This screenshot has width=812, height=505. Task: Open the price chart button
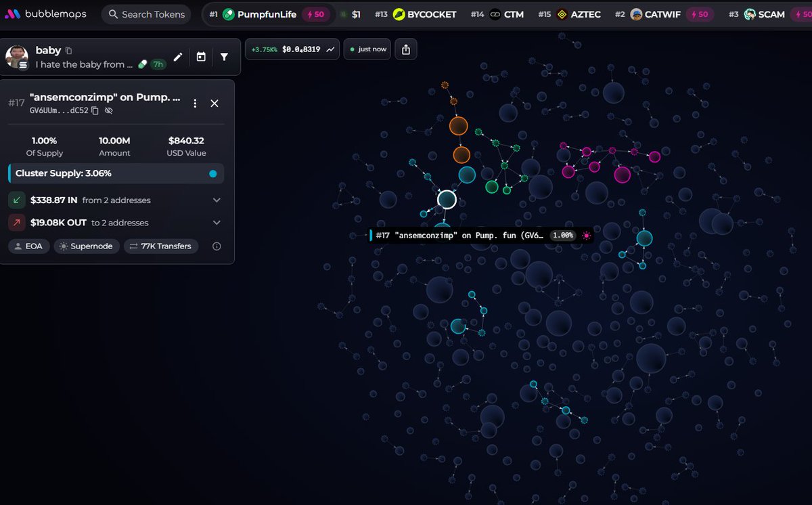(292, 49)
